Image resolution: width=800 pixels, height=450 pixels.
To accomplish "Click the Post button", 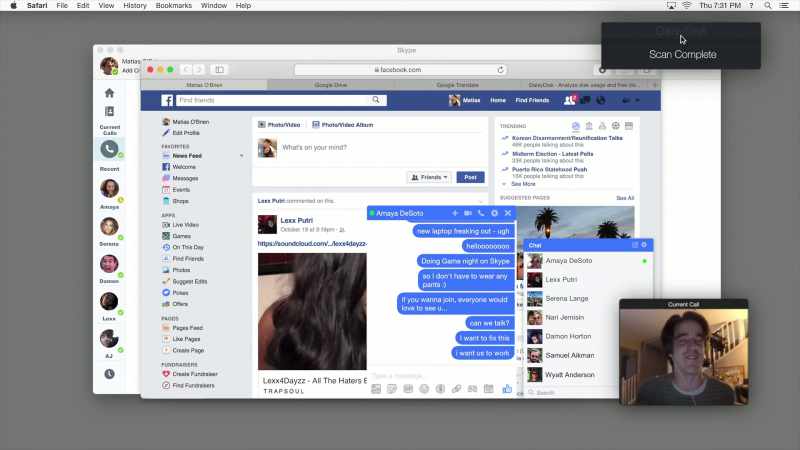I will click(x=470, y=177).
